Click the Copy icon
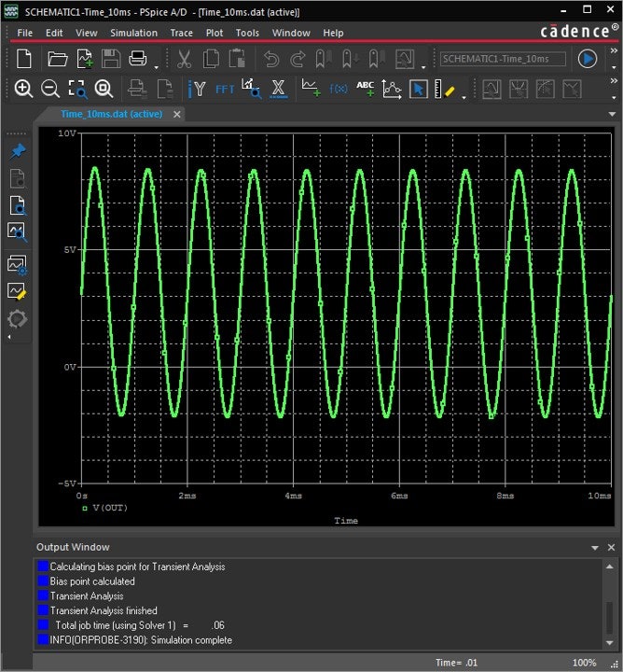The height and width of the screenshot is (672, 623). click(x=211, y=59)
